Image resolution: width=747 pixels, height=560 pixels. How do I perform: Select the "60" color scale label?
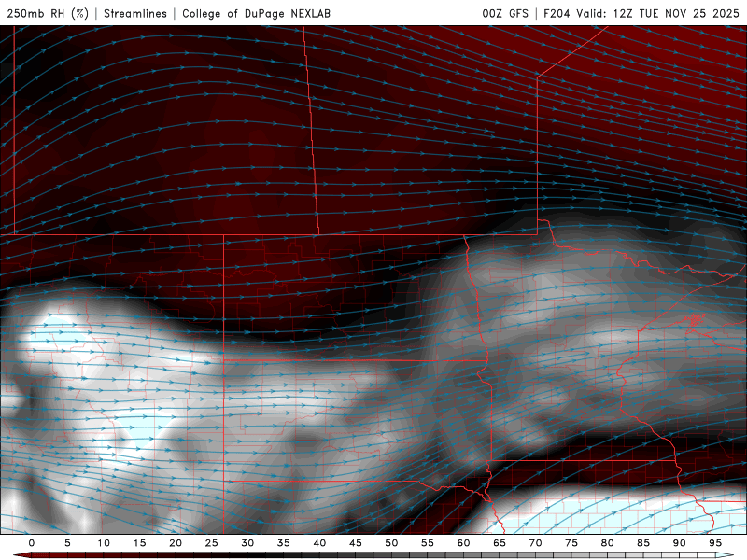(463, 543)
